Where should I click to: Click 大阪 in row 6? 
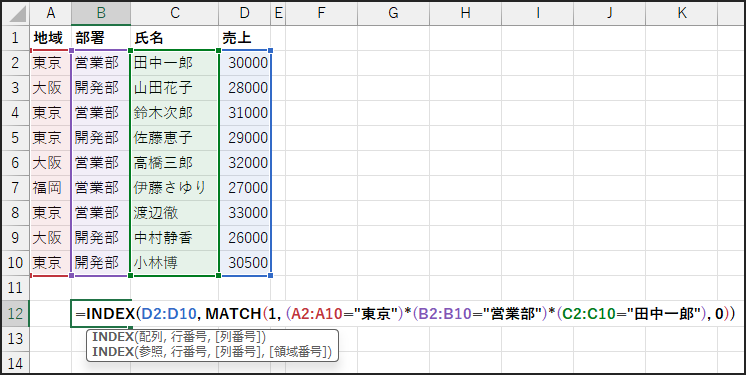pyautogui.click(x=50, y=163)
